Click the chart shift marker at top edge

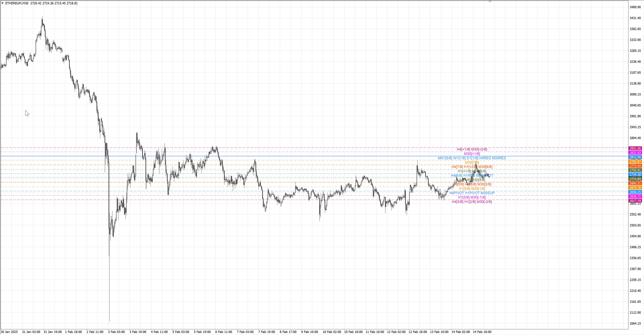coord(490,2)
